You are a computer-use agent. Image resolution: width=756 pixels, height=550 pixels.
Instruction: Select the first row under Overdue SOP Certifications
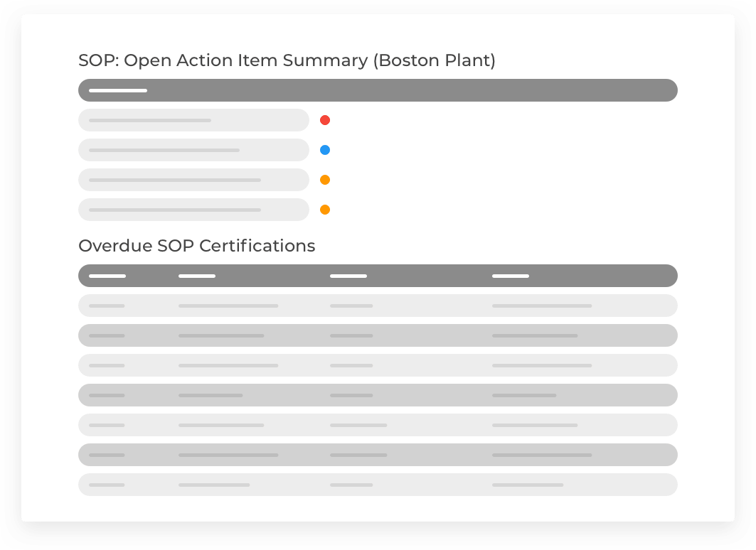(378, 306)
